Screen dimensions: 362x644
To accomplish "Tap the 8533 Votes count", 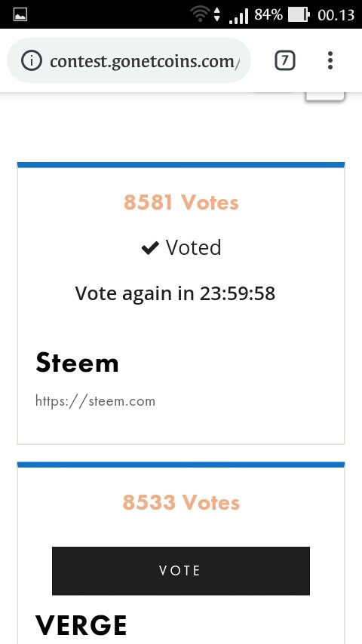I will (x=181, y=502).
